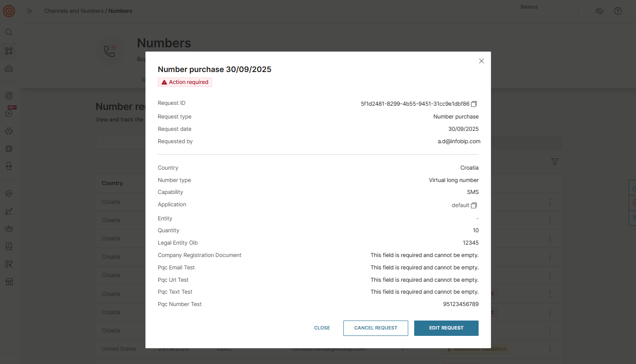Open the chatbot robot icon in sidebar
The width and height of the screenshot is (636, 364).
(9, 131)
